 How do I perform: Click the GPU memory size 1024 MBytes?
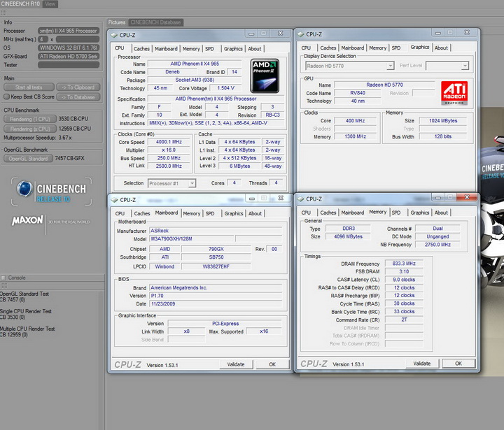coord(443,121)
